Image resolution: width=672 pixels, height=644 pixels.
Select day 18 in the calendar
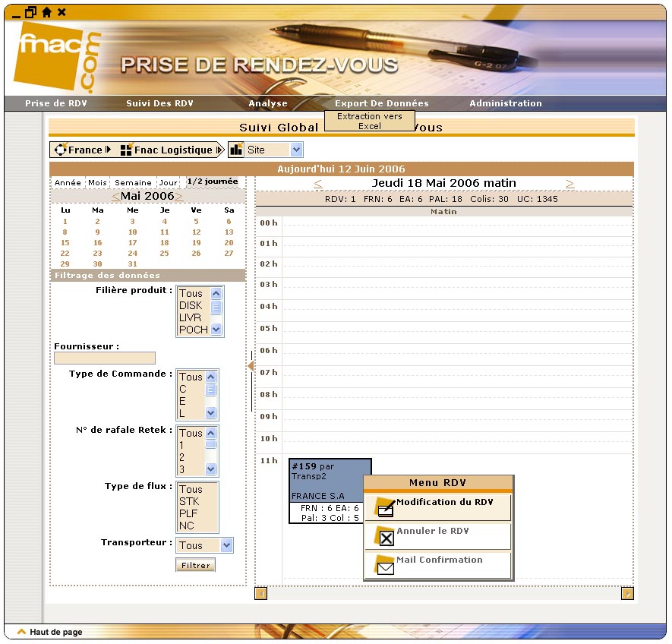coord(165,243)
